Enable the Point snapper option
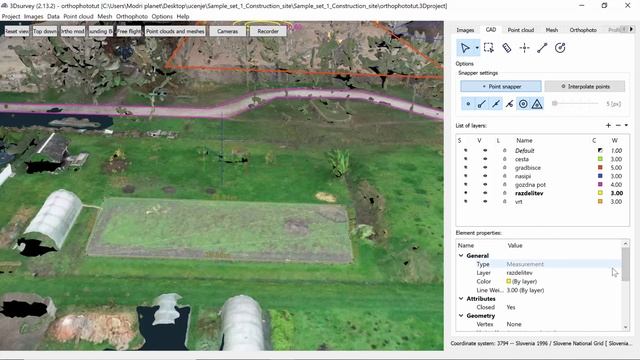Screen dimensions: 640x360 coord(501,86)
